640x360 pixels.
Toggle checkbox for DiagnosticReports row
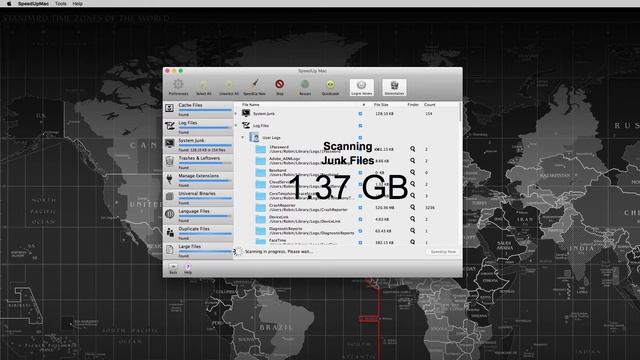pyautogui.click(x=360, y=231)
